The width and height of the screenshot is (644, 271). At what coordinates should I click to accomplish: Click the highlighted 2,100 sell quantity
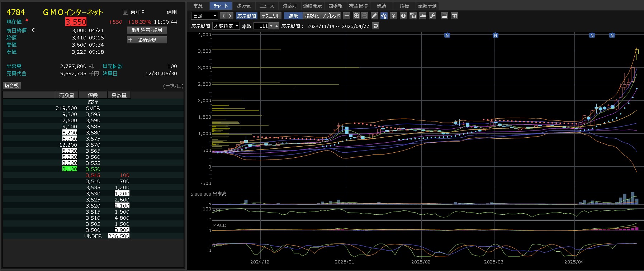70,169
